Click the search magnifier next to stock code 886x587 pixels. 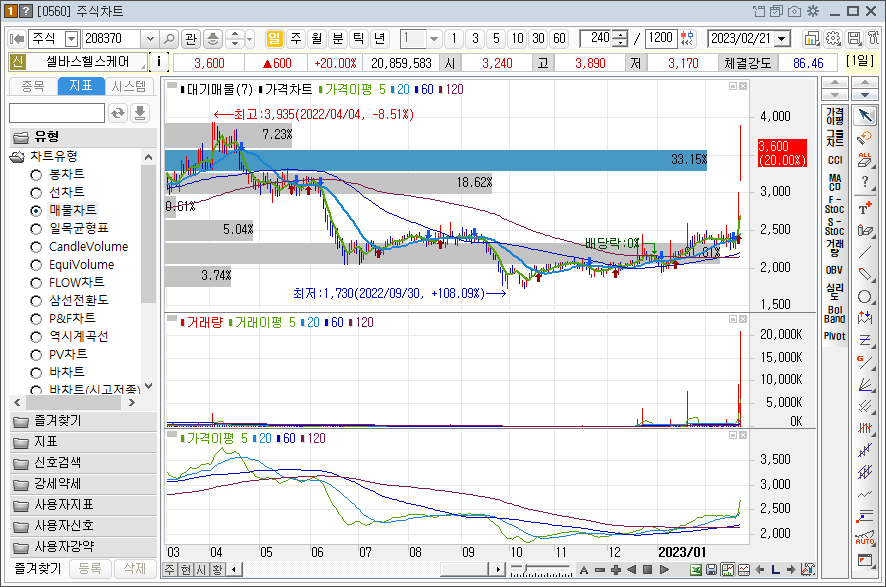[x=168, y=38]
